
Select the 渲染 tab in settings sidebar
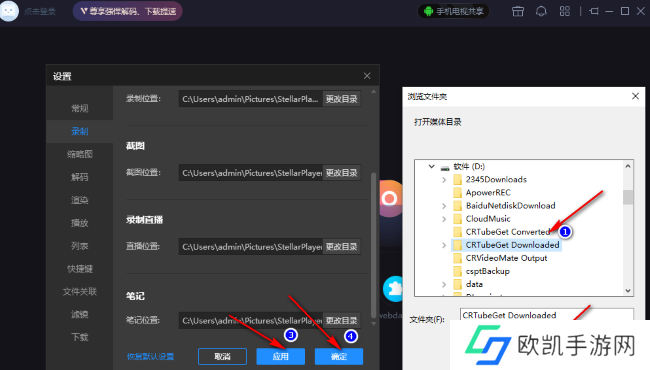[x=80, y=200]
